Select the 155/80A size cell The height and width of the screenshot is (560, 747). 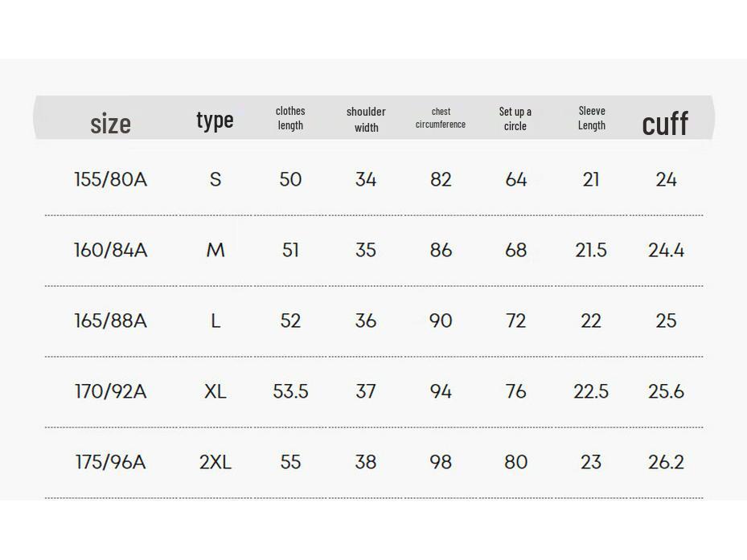111,179
